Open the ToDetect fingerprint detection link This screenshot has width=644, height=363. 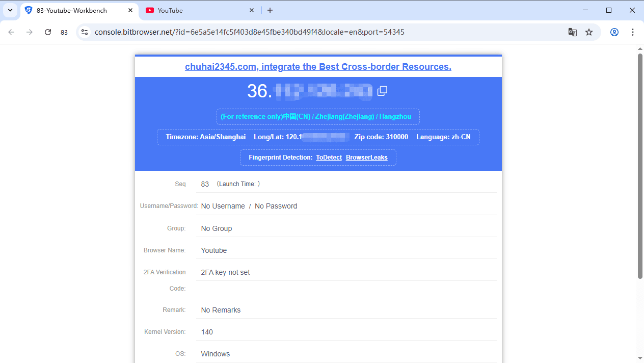click(x=329, y=158)
